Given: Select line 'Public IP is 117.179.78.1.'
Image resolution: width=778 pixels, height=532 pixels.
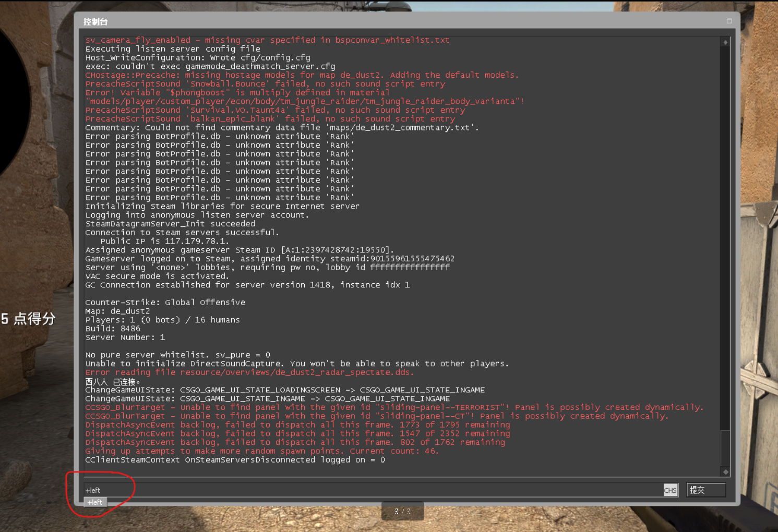Looking at the screenshot, I should pyautogui.click(x=164, y=241).
